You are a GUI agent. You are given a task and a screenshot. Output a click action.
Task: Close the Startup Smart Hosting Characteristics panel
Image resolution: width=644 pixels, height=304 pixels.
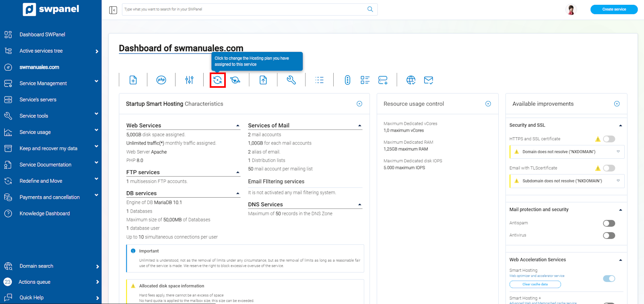[x=359, y=104]
